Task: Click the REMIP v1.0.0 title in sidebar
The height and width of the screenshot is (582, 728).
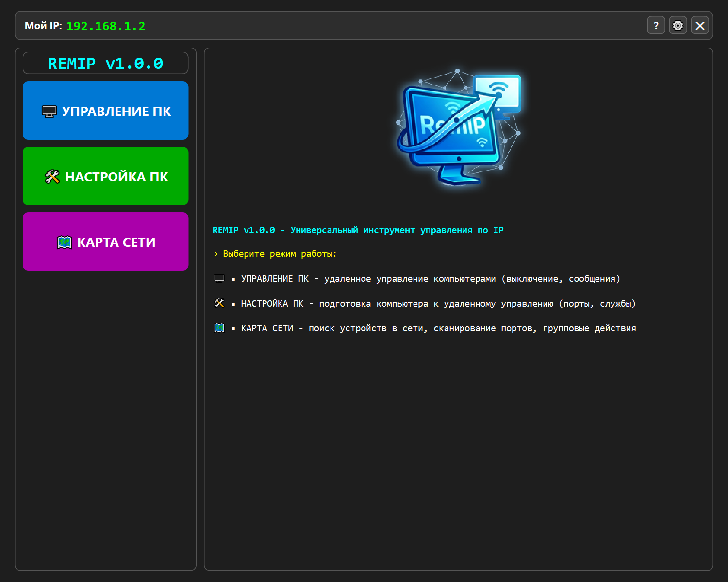Action: tap(105, 63)
